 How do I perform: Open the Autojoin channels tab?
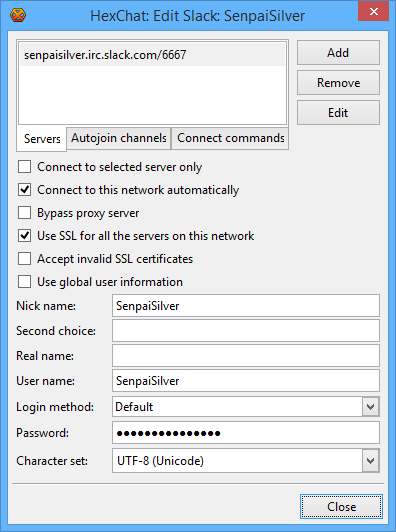click(x=119, y=138)
